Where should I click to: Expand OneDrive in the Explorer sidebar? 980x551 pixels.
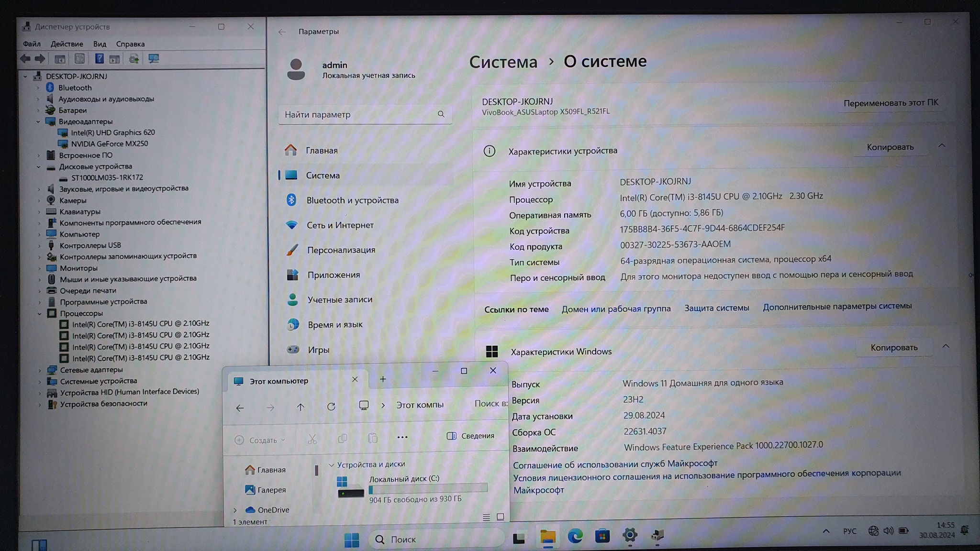[235, 510]
